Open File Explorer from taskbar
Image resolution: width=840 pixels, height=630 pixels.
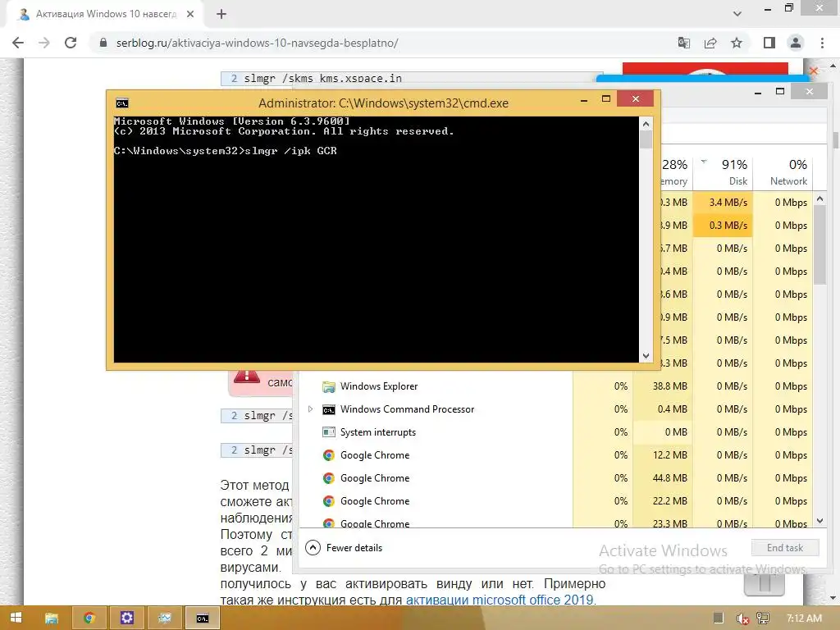click(x=52, y=619)
